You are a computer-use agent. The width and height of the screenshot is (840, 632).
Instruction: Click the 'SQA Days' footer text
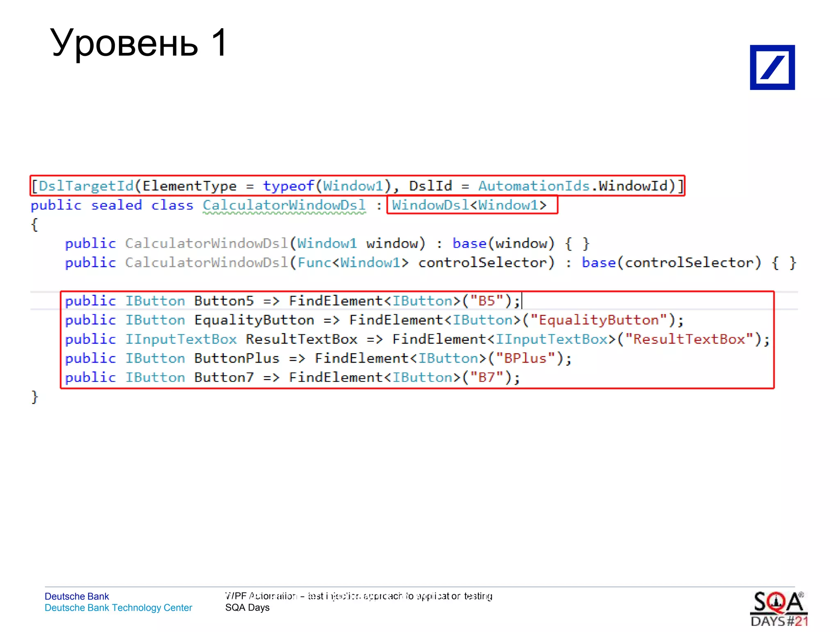(247, 607)
